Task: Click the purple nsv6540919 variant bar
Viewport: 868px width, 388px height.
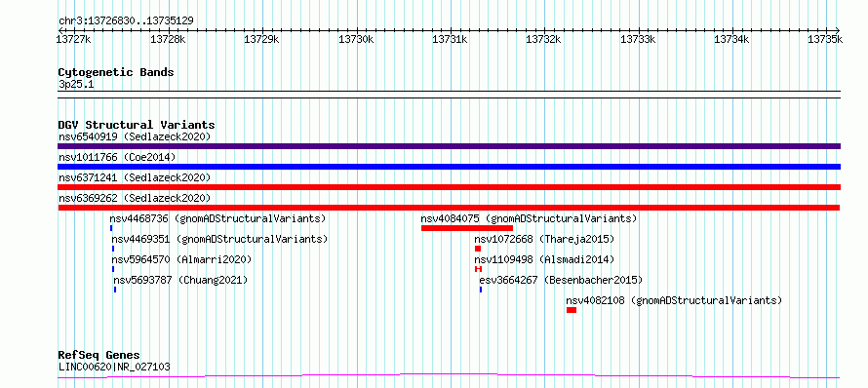Action: tap(449, 146)
